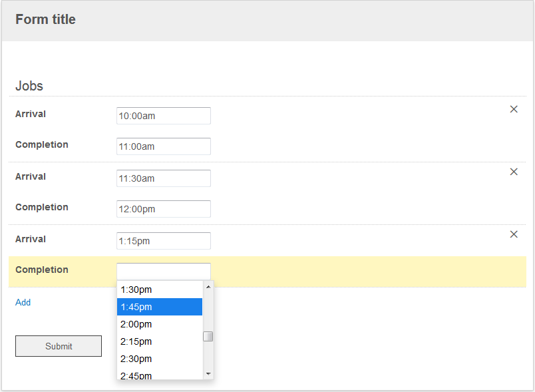Click the 11:30am Arrival input
Screen dimensions: 535x392
tap(164, 178)
